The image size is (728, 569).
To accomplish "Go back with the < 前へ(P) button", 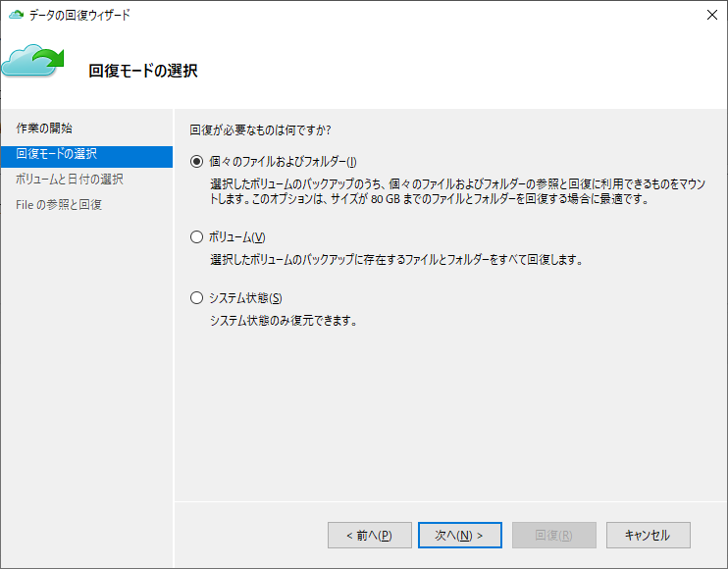I will [370, 535].
